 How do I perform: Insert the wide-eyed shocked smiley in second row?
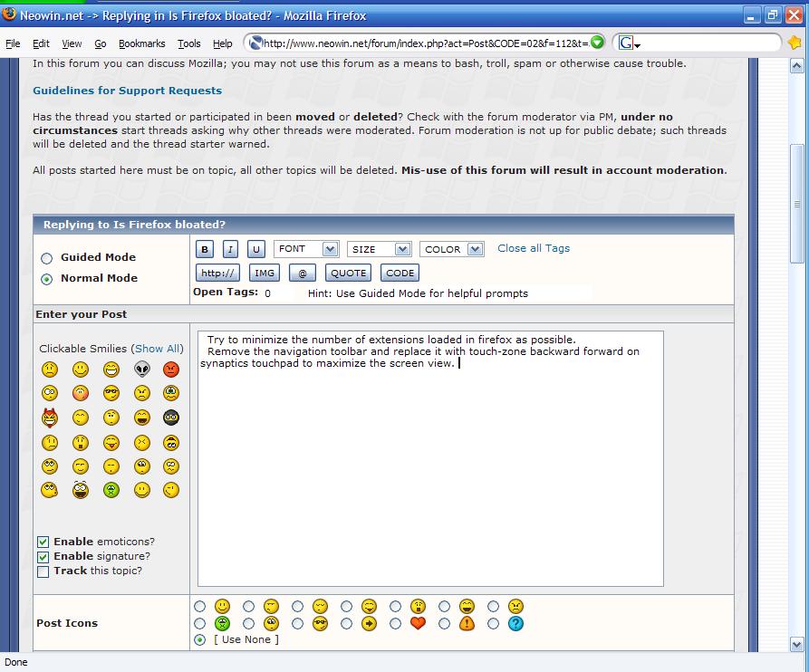[50, 393]
